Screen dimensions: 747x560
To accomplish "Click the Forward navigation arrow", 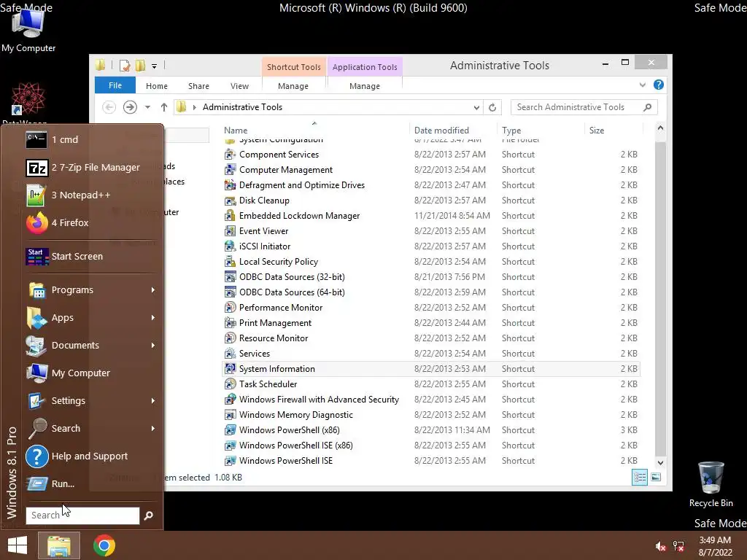I will [130, 107].
